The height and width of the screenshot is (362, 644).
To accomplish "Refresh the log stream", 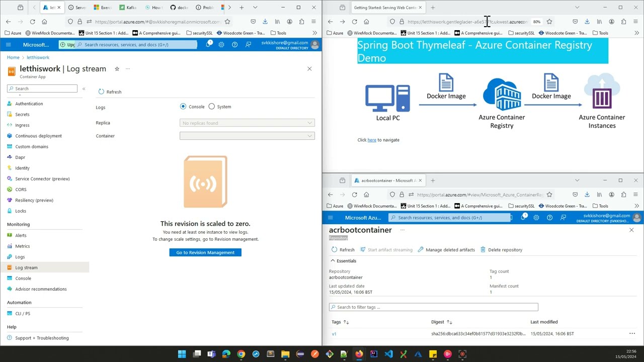I will pos(110,92).
